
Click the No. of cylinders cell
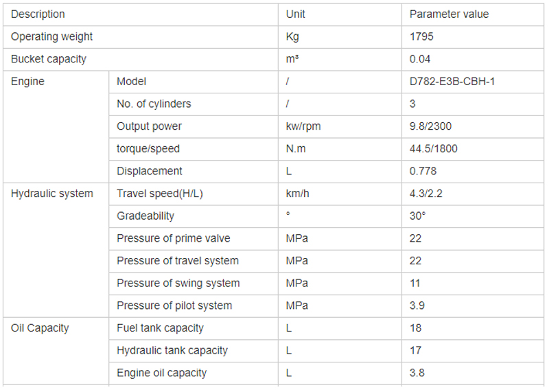[x=194, y=104]
